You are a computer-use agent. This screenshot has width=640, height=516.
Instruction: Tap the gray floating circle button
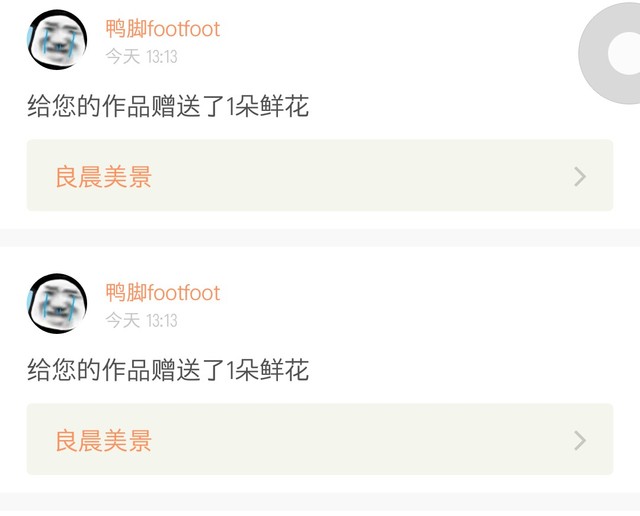(x=610, y=53)
